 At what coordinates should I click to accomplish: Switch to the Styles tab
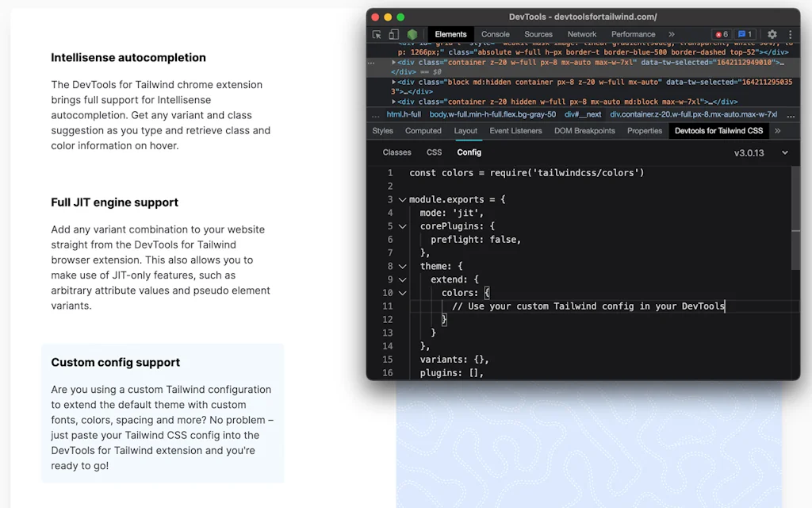[382, 130]
